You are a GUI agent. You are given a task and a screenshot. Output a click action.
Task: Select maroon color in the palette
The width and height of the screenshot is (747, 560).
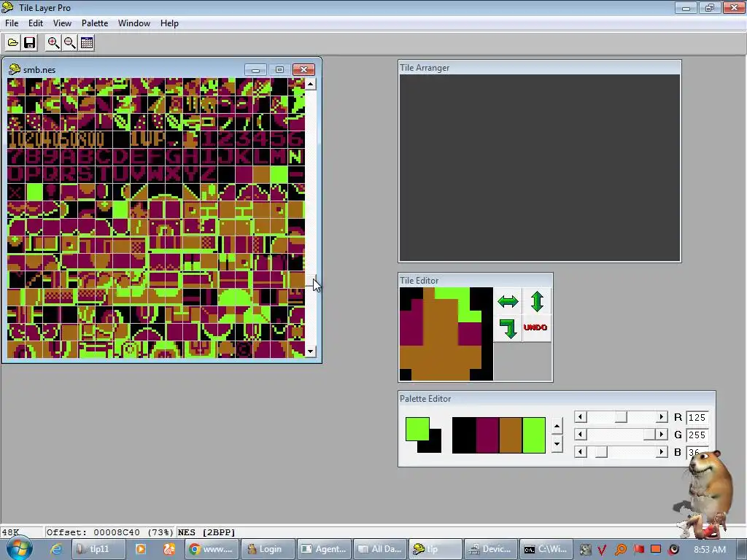point(487,435)
